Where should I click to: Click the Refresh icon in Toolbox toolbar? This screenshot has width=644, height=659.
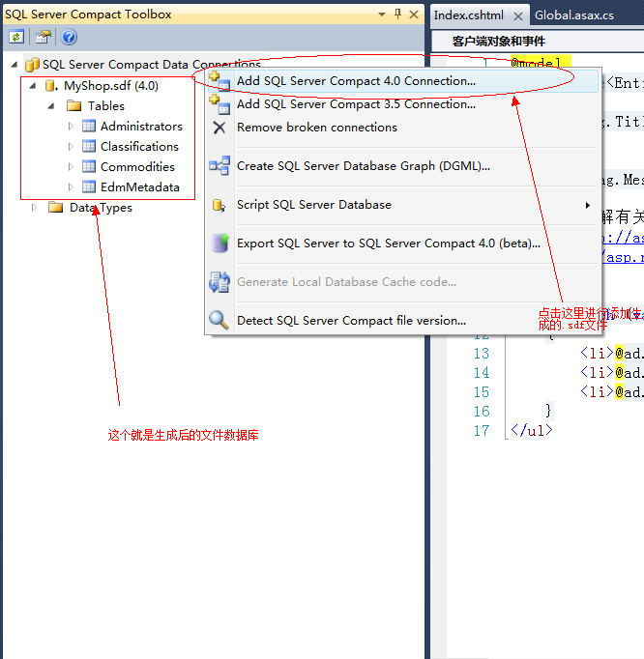point(16,37)
